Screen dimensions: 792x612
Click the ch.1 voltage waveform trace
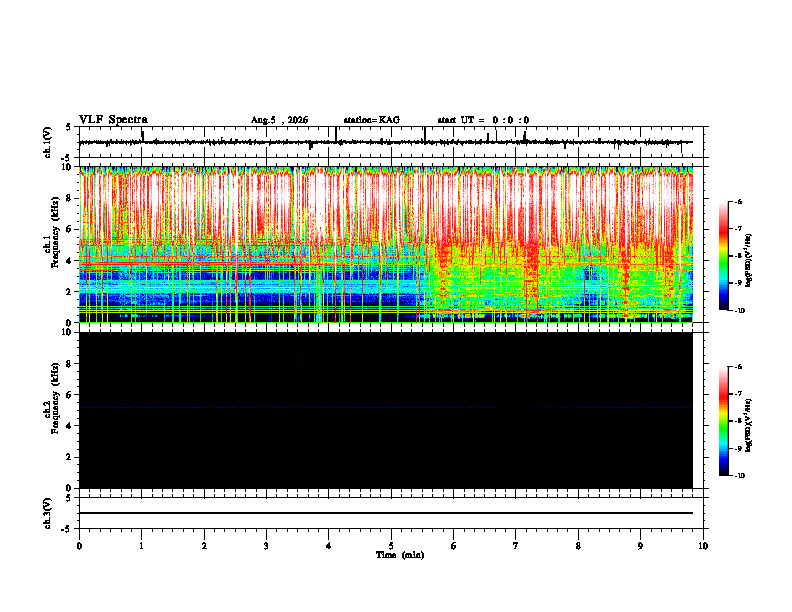(x=386, y=142)
